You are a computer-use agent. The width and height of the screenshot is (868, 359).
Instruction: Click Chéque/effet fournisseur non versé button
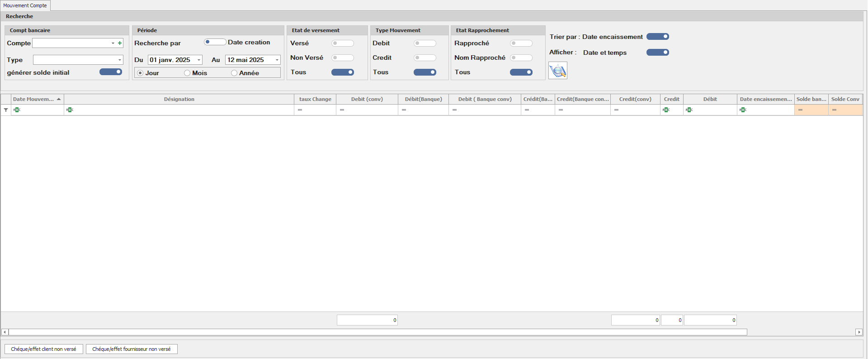[132, 349]
